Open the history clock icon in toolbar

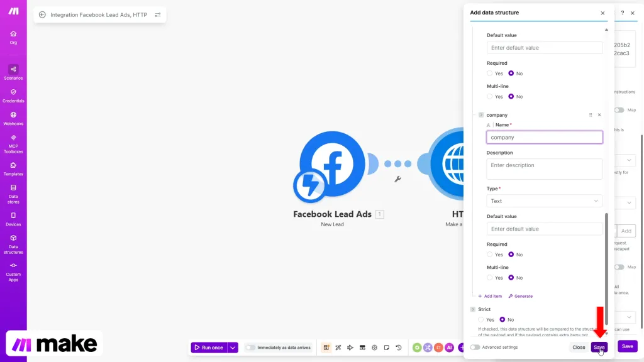[x=398, y=348]
